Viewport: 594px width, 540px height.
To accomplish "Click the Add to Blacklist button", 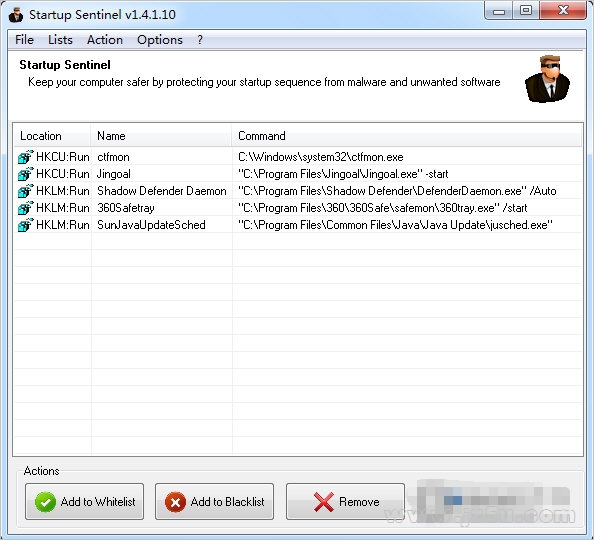I will tap(214, 501).
